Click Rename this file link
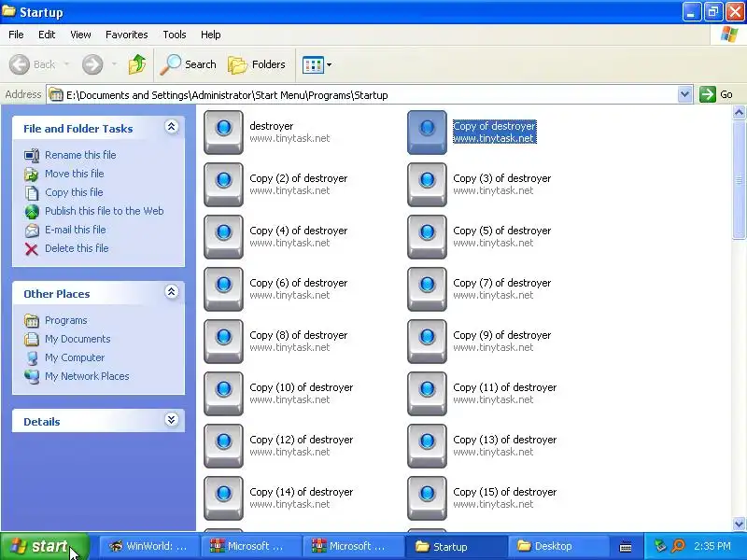 pos(80,155)
